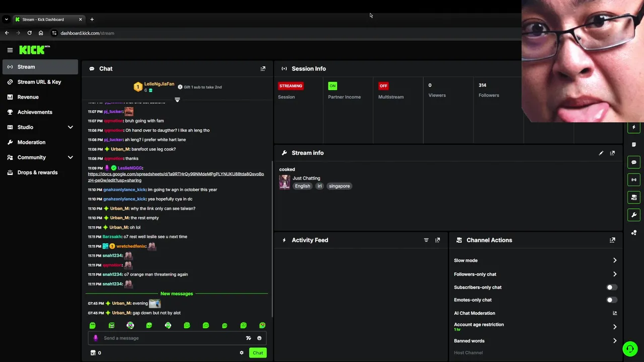
Task: Edit stream info with the pencil icon
Action: (x=601, y=153)
